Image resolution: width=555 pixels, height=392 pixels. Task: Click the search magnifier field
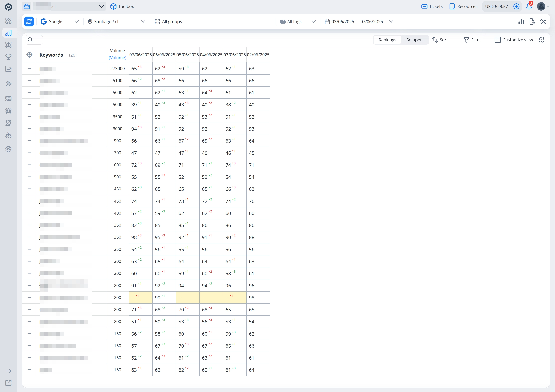tap(34, 40)
